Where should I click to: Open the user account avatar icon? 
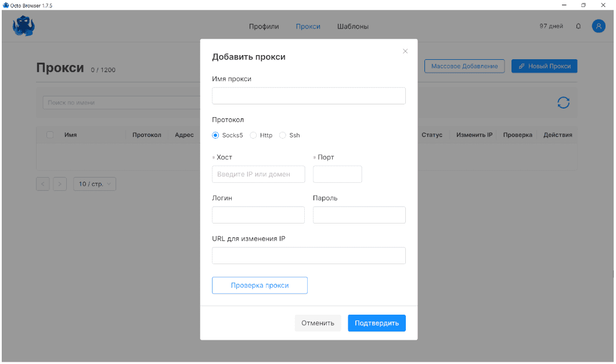coord(598,26)
